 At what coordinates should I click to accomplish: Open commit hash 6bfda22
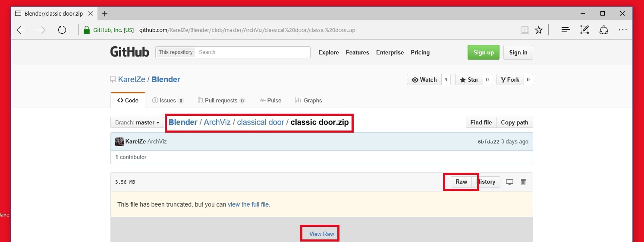(488, 142)
